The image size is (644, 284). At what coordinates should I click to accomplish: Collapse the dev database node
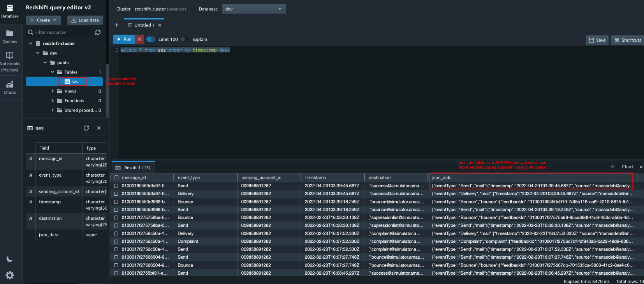[38, 53]
